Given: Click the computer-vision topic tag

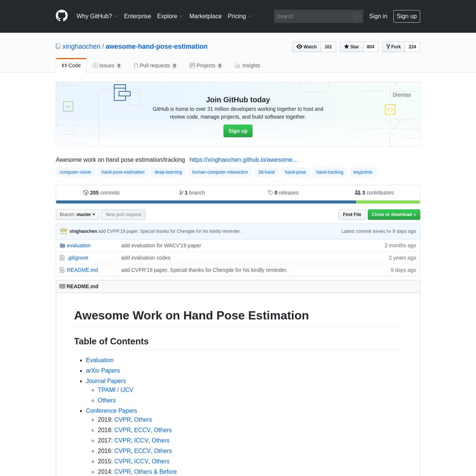Looking at the screenshot, I should [75, 172].
